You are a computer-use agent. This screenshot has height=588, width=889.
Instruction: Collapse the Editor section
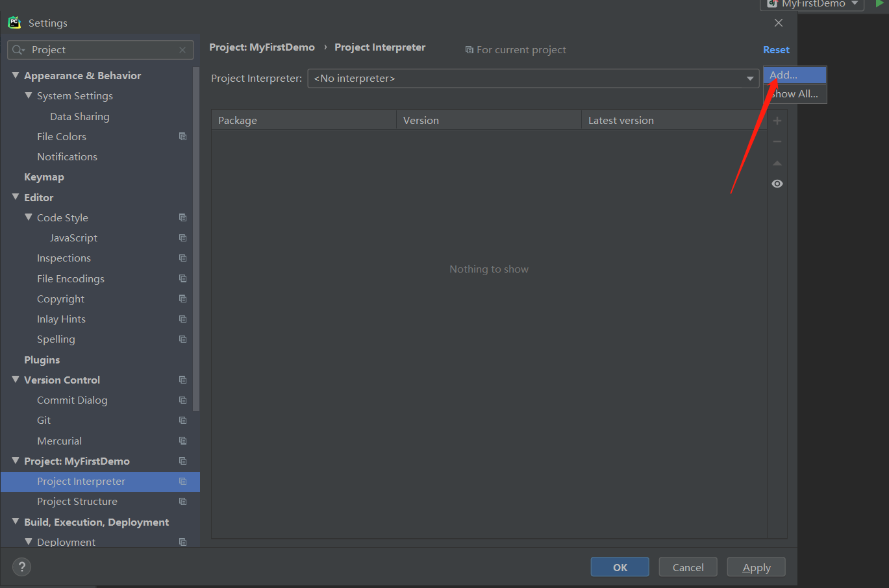coord(16,197)
